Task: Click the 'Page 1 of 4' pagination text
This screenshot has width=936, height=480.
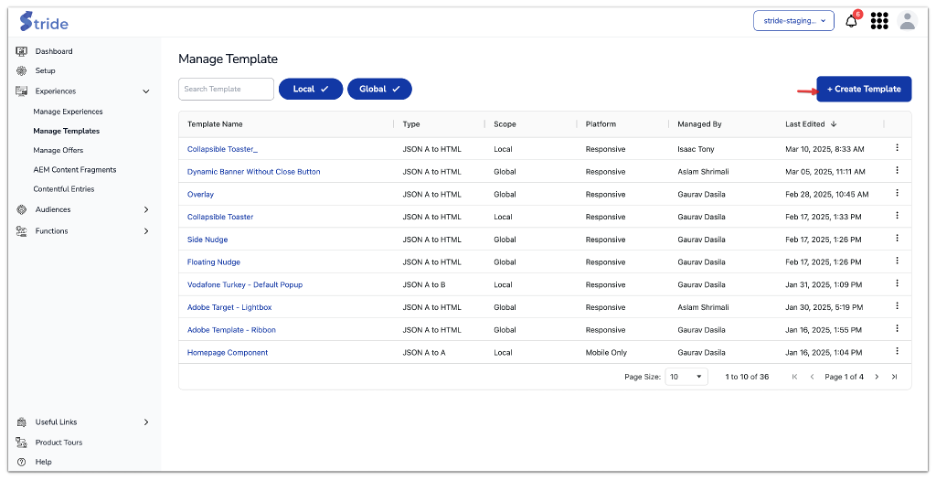Action: click(x=844, y=377)
